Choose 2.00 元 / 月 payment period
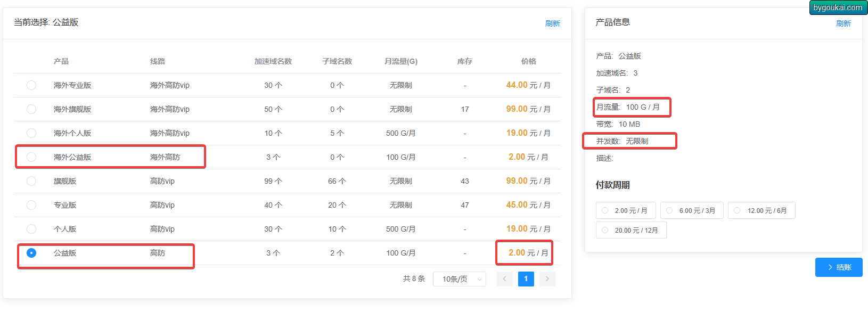 point(626,210)
